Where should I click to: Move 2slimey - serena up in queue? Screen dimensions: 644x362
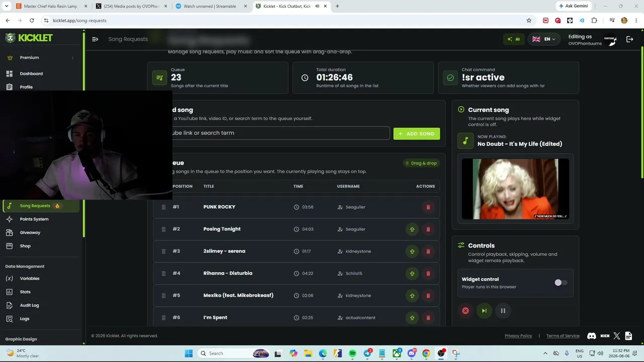[x=412, y=251]
